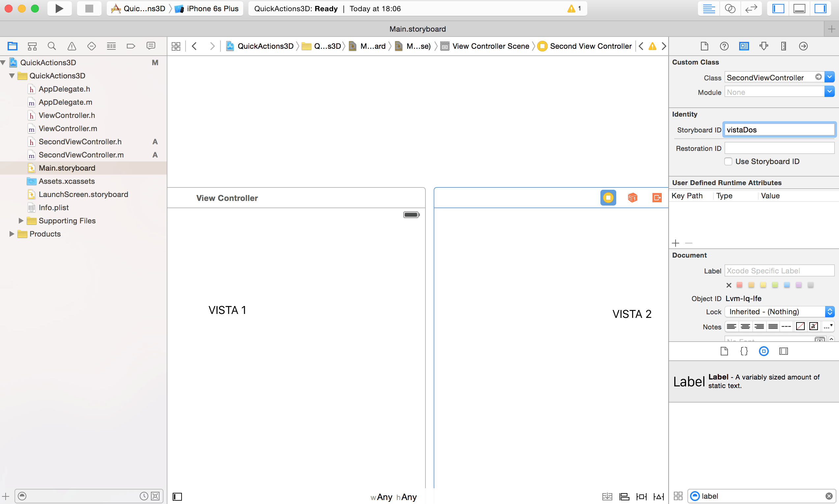Select the Second View Controller dock icon
Viewport: 839px width, 504px height.
click(x=608, y=197)
